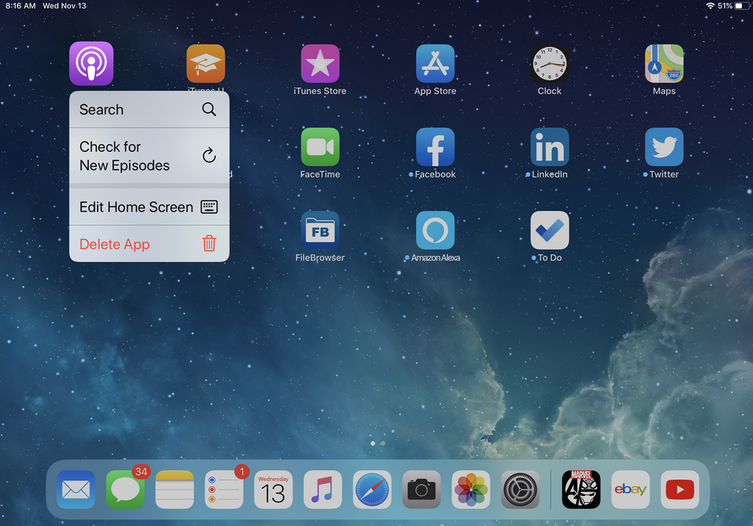
Task: Open the Maps app
Action: (664, 63)
